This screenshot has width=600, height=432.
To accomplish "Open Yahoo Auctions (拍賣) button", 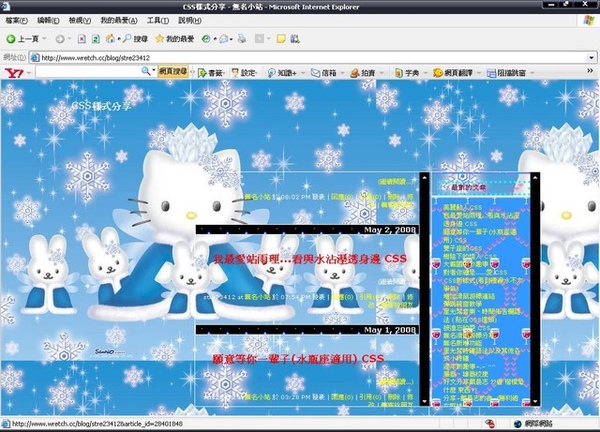I will click(363, 72).
